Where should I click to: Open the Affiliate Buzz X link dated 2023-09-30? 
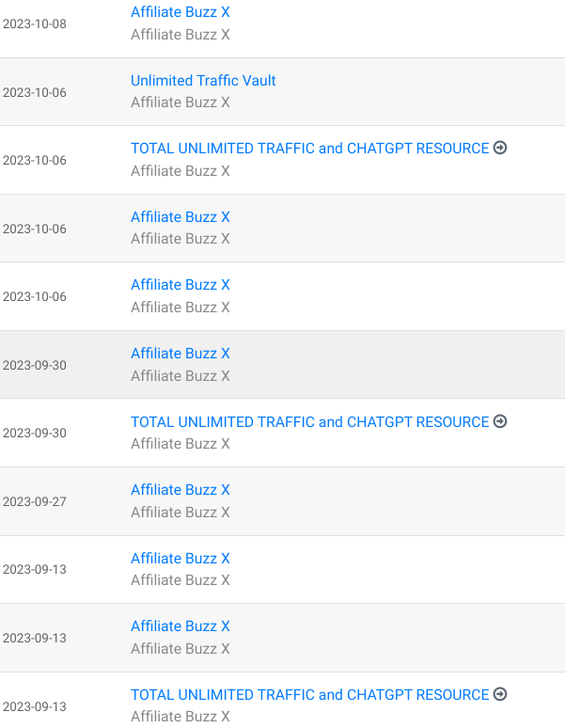(180, 354)
